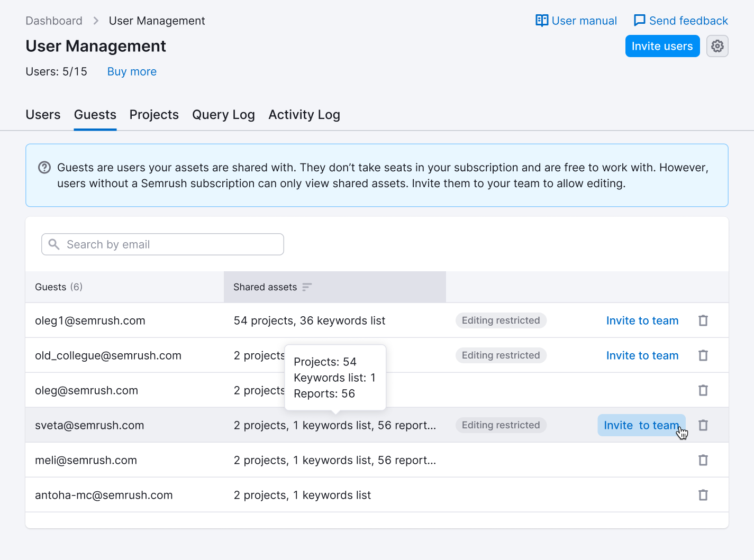
Task: Open the User manual link
Action: 576,21
